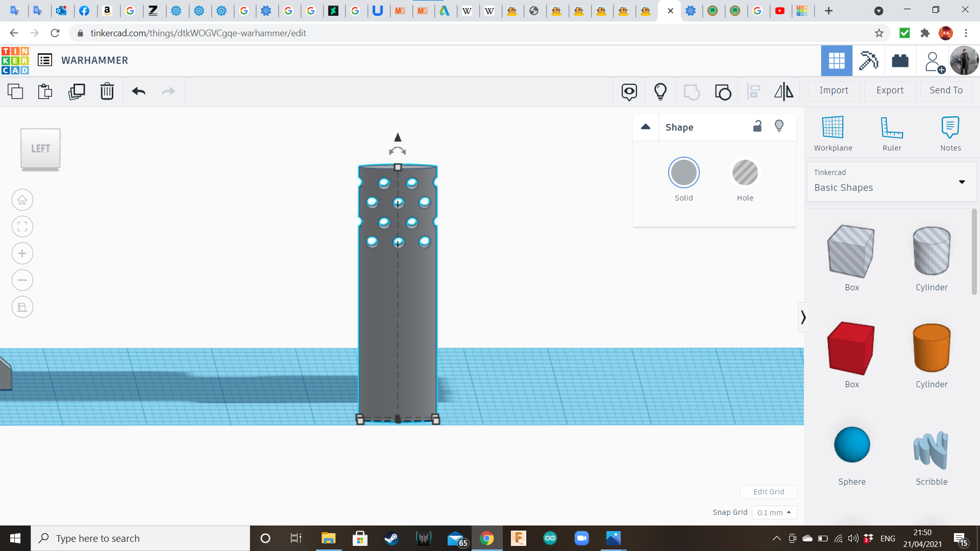Open the Export dialog

(889, 90)
